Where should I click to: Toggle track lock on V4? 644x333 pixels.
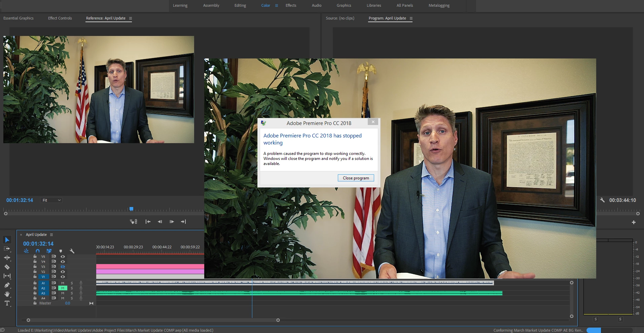click(x=35, y=261)
